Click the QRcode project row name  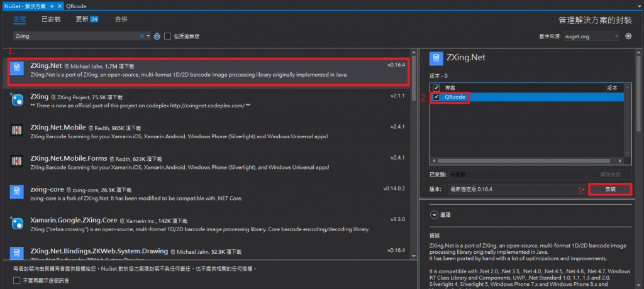pyautogui.click(x=457, y=97)
